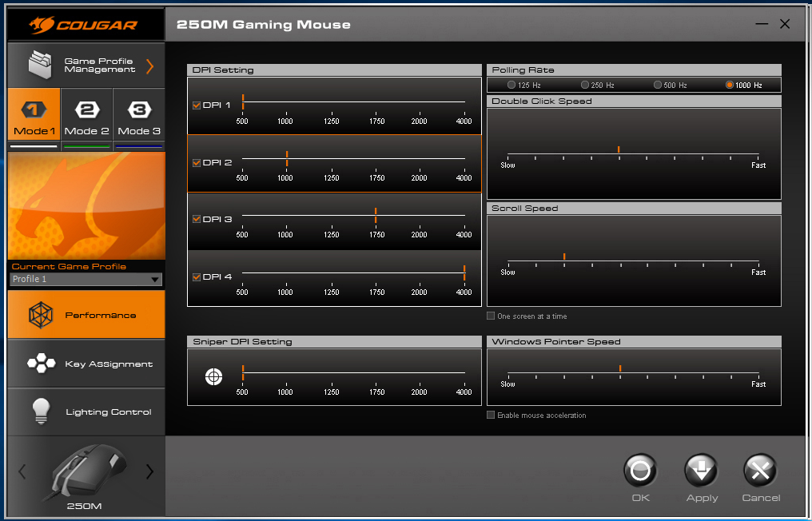Image resolution: width=812 pixels, height=521 pixels.
Task: Switch to Mode 3 tab label
Action: click(139, 131)
